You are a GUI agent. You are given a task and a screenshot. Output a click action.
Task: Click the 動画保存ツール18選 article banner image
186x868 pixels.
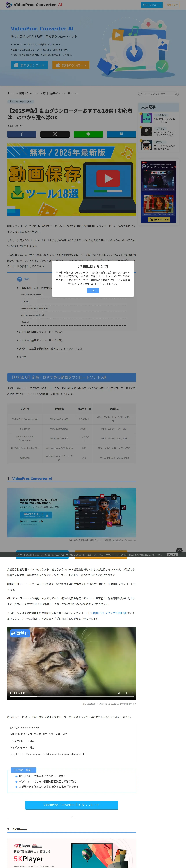72,180
